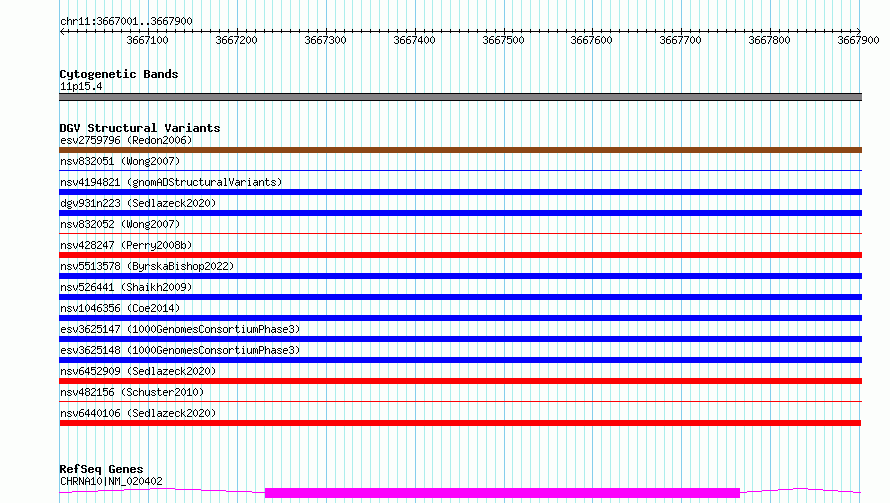Select the RefSeq Genes track title
This screenshot has width=890, height=503.
(x=101, y=469)
